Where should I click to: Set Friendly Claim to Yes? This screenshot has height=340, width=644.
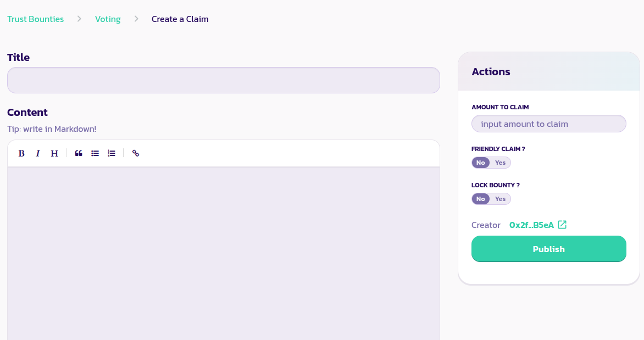(500, 163)
